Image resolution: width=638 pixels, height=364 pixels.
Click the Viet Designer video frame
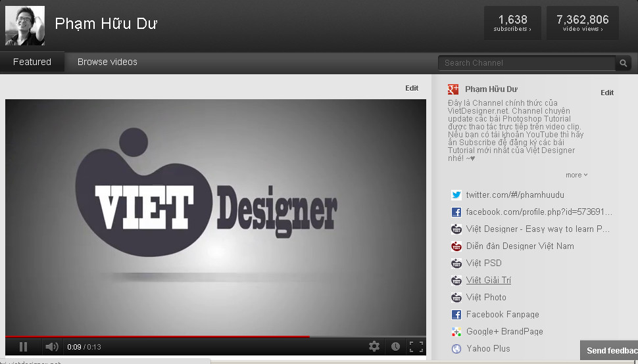click(216, 217)
